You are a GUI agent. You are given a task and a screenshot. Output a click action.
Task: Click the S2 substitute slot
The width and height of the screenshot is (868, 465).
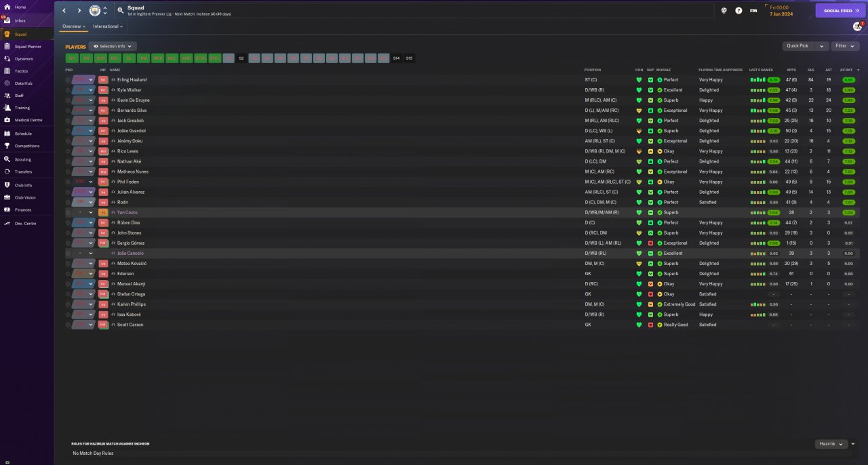(241, 58)
